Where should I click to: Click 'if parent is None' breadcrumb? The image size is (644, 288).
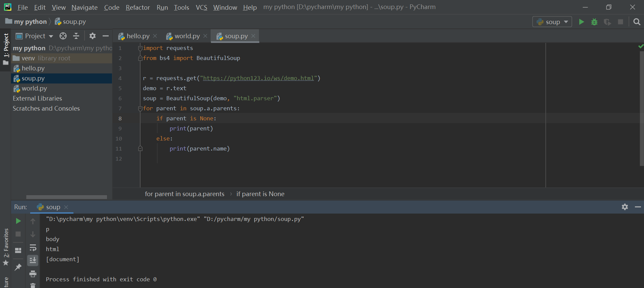coord(260,194)
